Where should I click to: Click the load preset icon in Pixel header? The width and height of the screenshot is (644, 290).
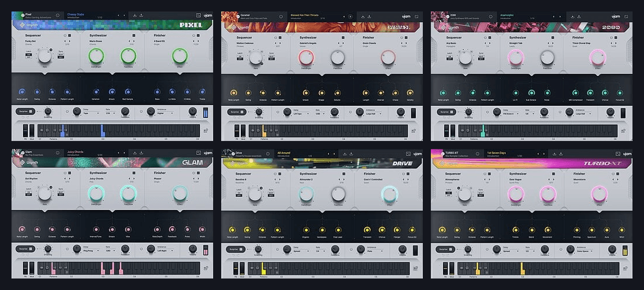pyautogui.click(x=135, y=16)
